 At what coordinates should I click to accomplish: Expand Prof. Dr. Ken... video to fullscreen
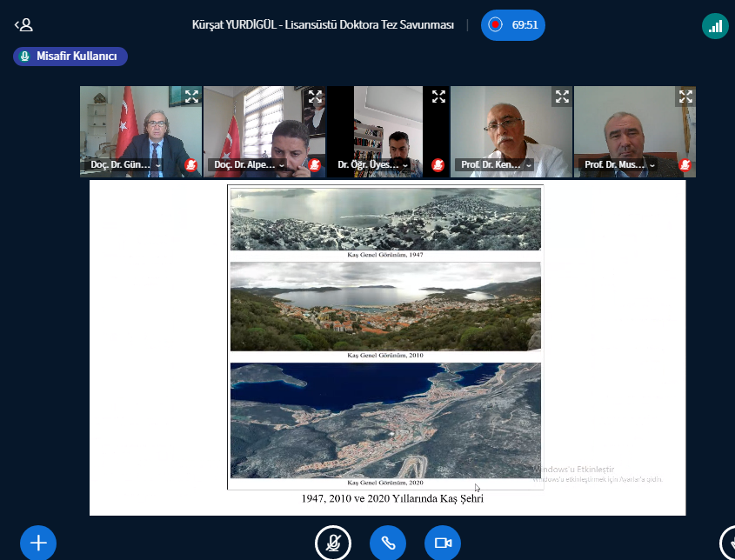coord(562,97)
